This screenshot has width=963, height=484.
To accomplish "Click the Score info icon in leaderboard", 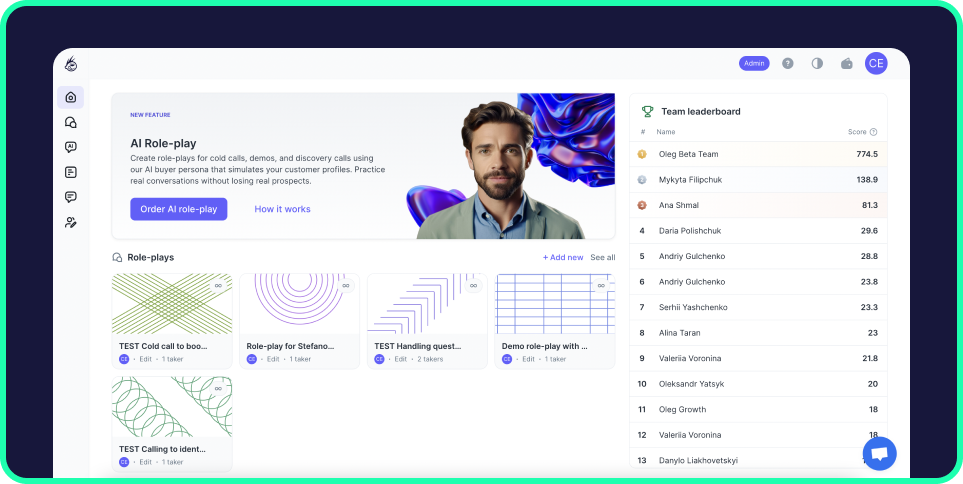I will [x=873, y=132].
